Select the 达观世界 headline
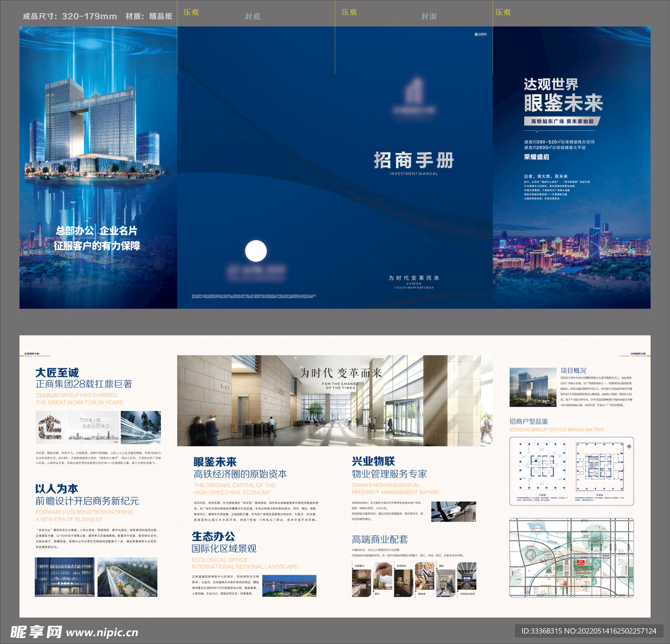Screen dimensions: 670x644 (551, 84)
